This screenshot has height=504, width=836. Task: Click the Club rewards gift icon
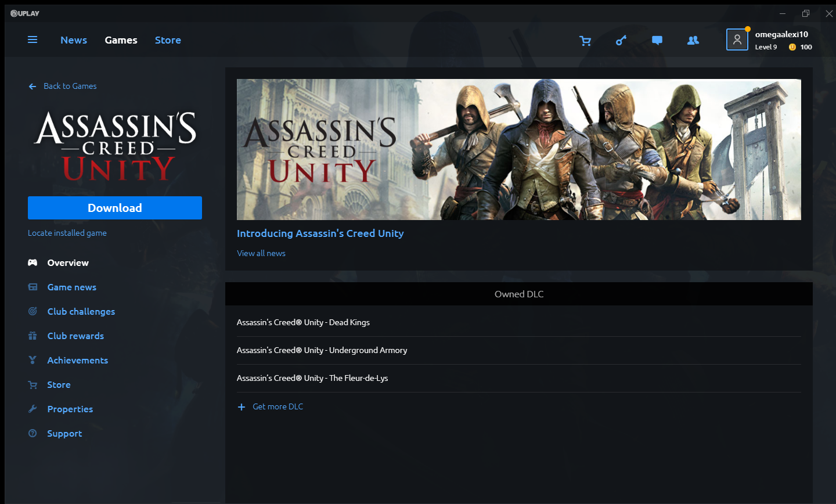tap(33, 336)
